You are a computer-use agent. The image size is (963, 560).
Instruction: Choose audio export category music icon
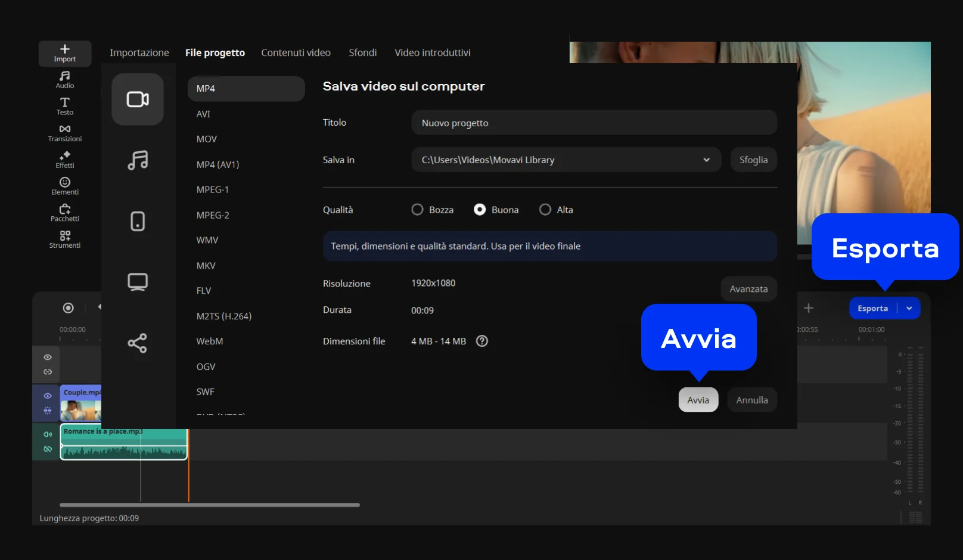[138, 160]
